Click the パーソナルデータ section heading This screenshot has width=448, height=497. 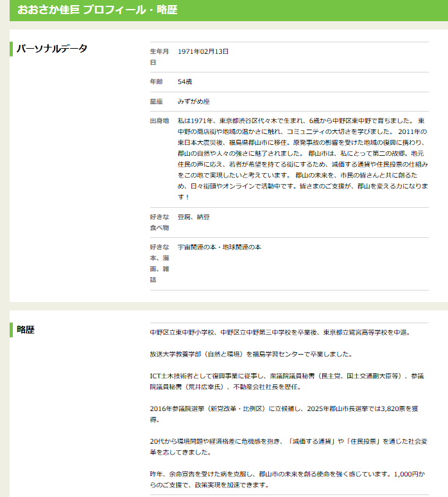[52, 49]
